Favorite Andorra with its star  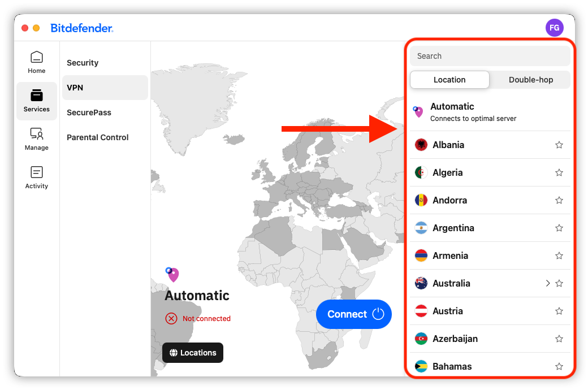pyautogui.click(x=559, y=200)
